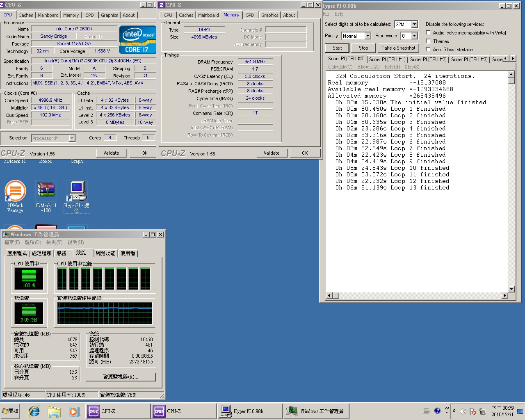Click the Multiplier x 49.0 ( 16 - 34 ) value

50,107
